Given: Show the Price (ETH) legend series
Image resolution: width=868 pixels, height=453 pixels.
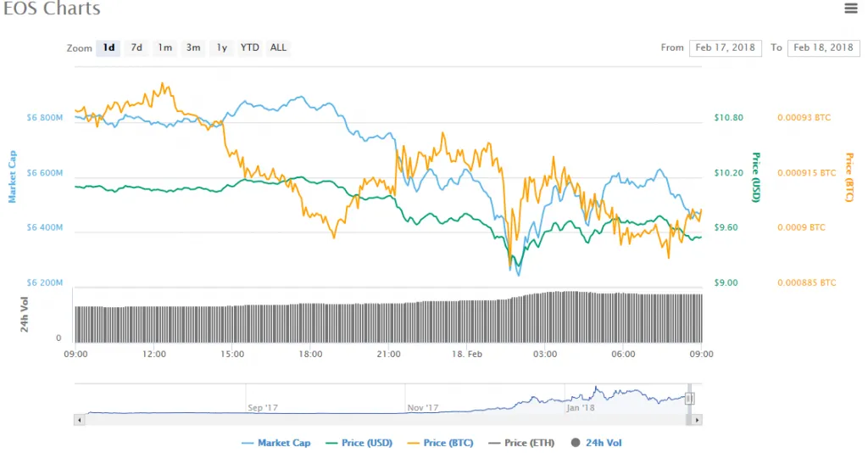Looking at the screenshot, I should point(521,443).
